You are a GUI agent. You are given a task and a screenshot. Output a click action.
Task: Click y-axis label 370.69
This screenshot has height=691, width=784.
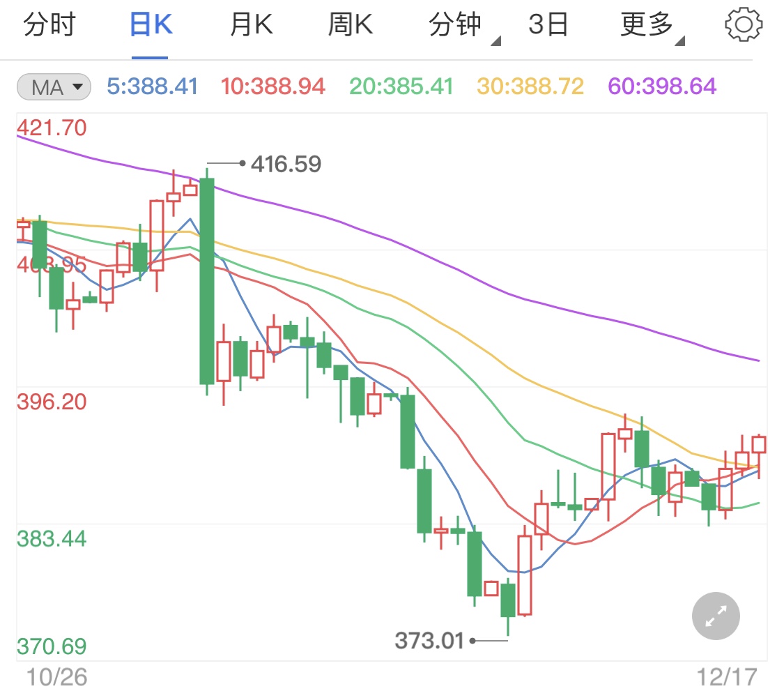click(52, 646)
